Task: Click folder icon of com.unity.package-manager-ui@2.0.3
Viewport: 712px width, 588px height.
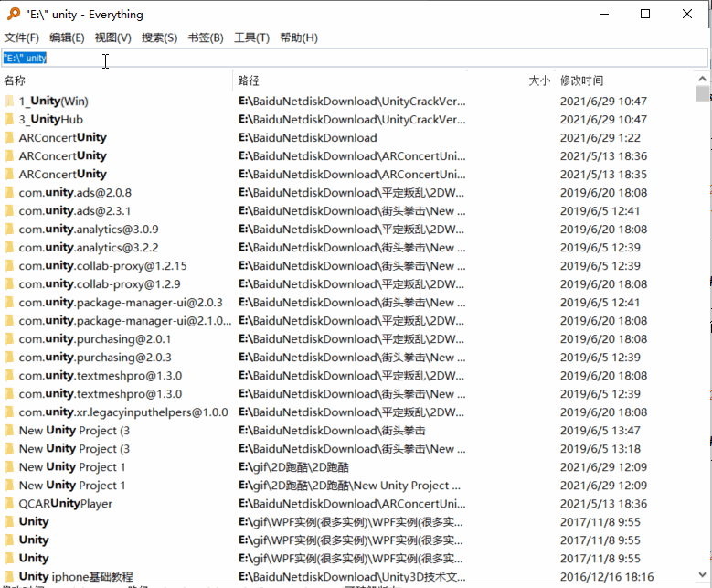Action: click(9, 302)
